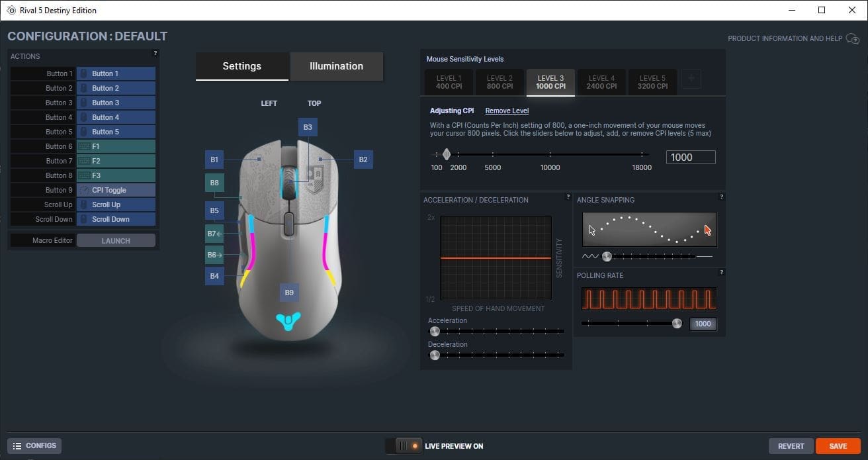Toggle the Live Preview switch
The image size is (868, 460).
click(x=404, y=446)
